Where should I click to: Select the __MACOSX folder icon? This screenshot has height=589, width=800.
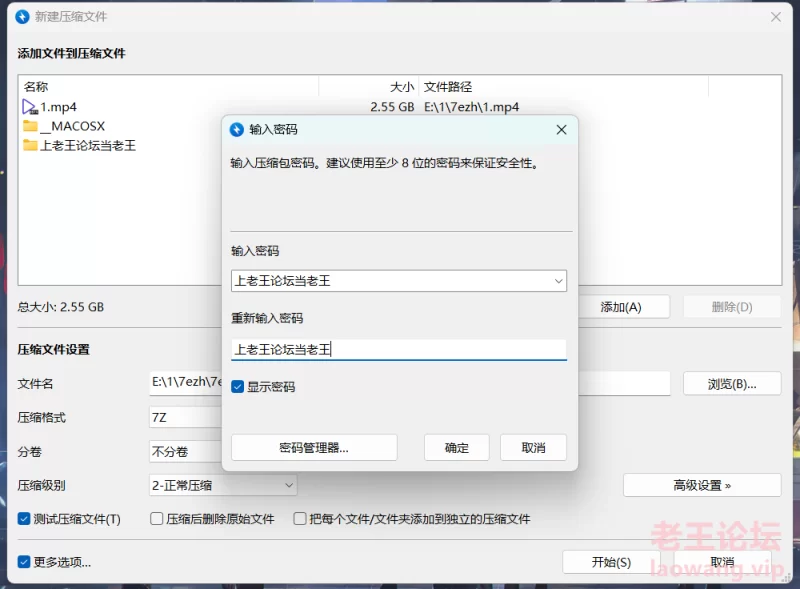coord(30,126)
